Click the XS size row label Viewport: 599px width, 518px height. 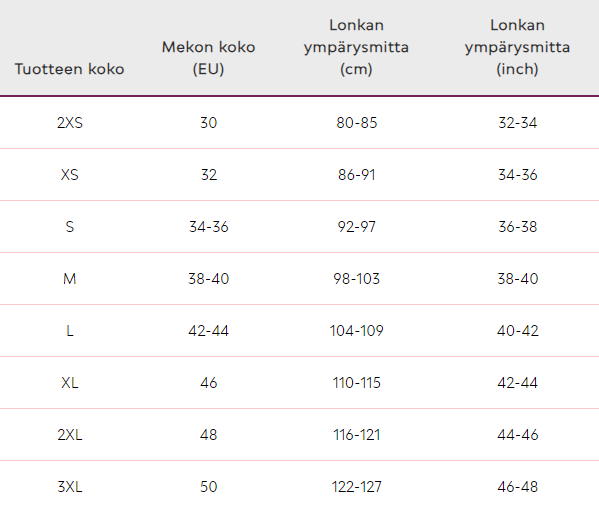coord(70,175)
